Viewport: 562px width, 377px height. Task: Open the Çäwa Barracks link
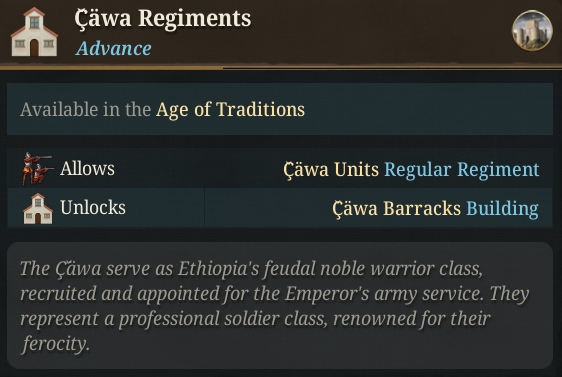pos(396,208)
